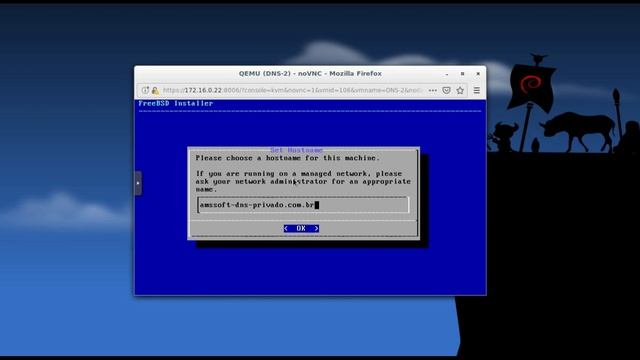
Task: Click the insecure connection lock icon
Action: tap(155, 91)
